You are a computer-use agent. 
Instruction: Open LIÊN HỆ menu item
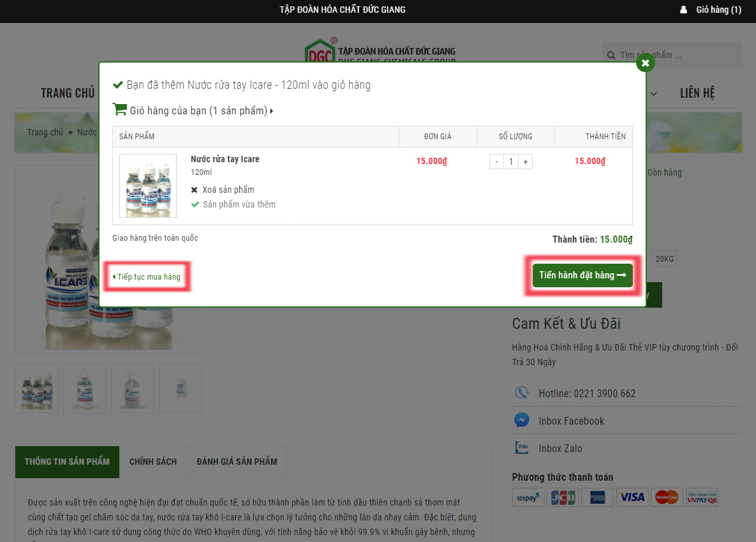[697, 93]
